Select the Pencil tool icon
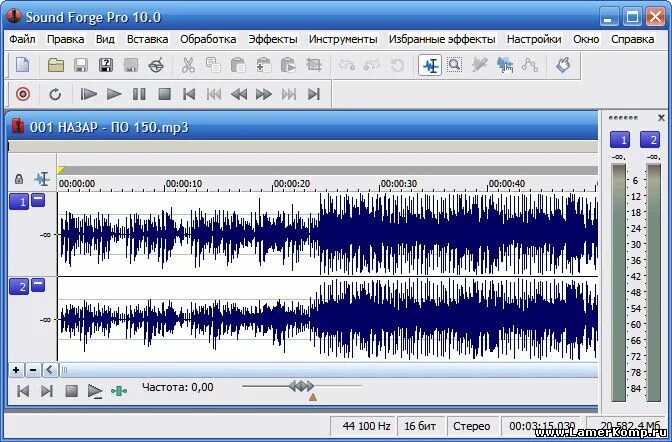Image resolution: width=672 pixels, height=442 pixels. [480, 65]
